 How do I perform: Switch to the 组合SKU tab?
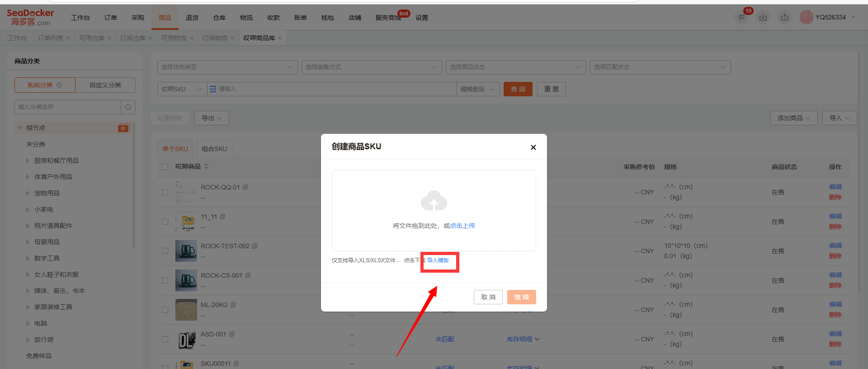pyautogui.click(x=214, y=149)
